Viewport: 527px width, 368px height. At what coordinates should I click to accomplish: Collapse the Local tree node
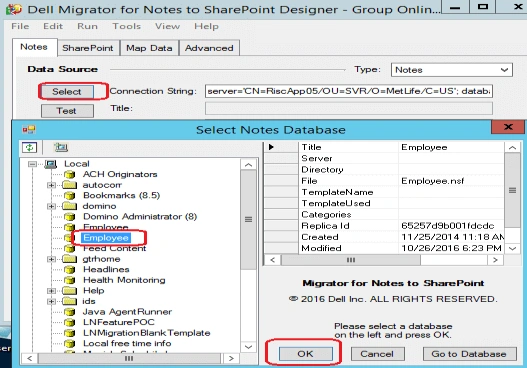[x=32, y=164]
